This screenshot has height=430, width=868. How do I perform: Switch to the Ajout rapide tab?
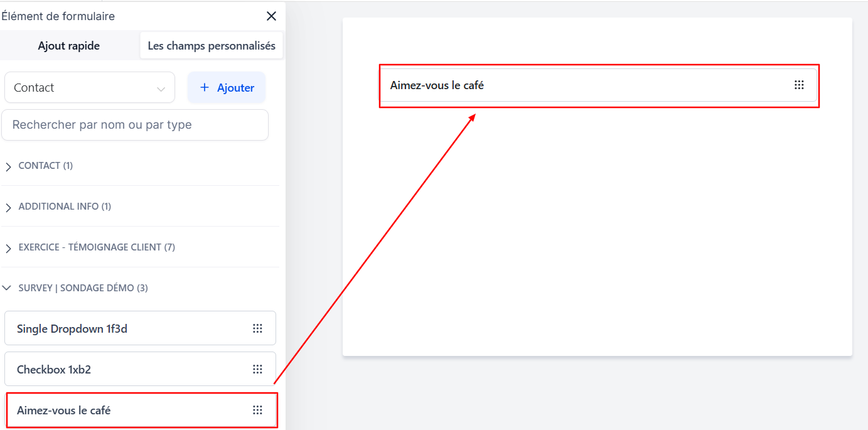coord(69,46)
